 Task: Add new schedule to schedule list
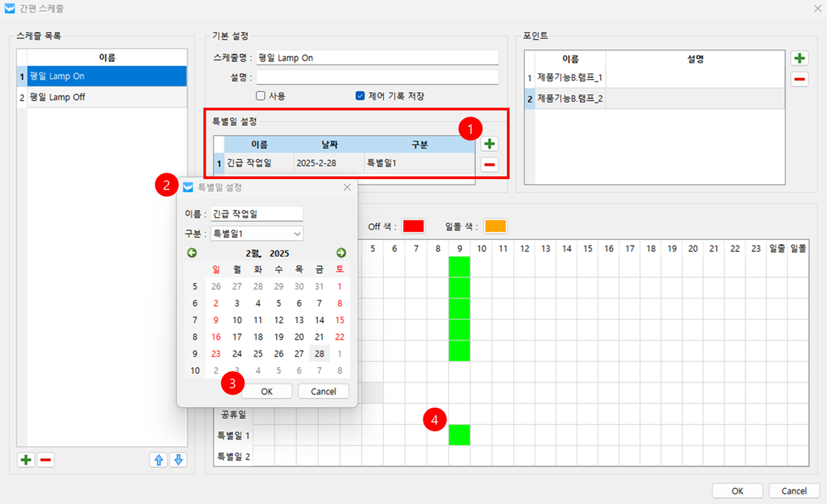[26, 460]
